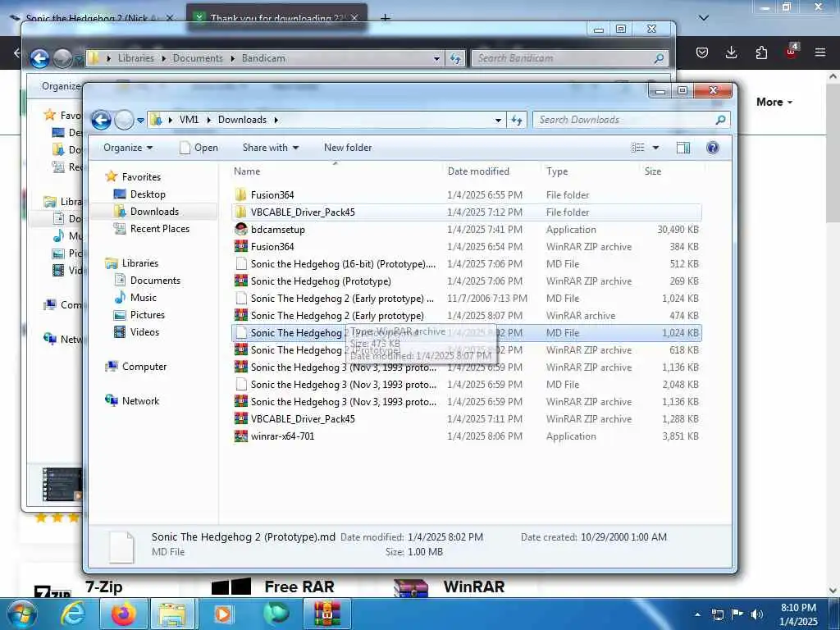
Task: Open Firefox extensions puzzle icon
Action: [x=761, y=52]
